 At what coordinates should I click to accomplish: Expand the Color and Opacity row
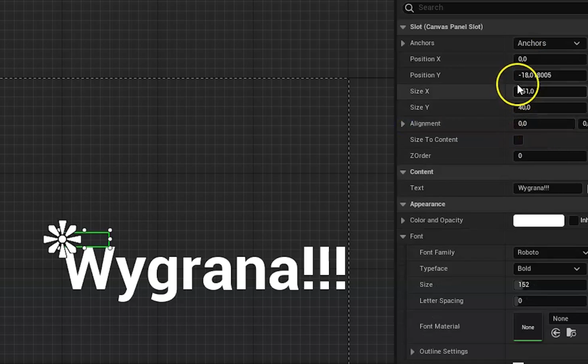(402, 221)
